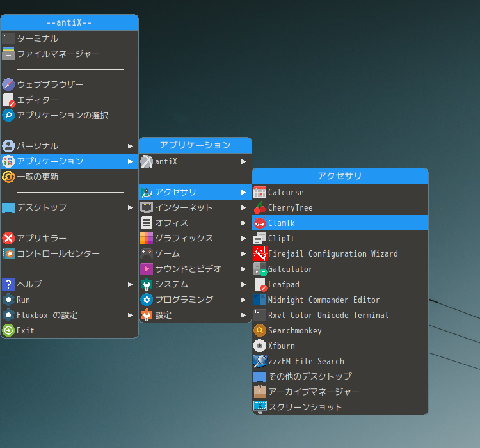Click the file manager icon beside ファイルマネージャー
Viewport: 480px width, 448px height.
point(8,54)
